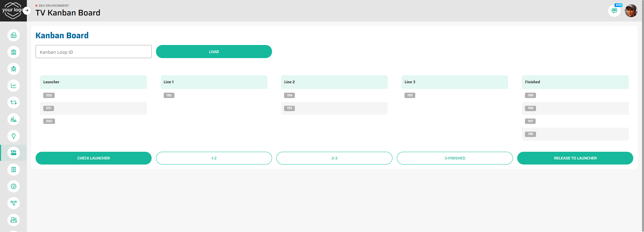
Task: Select card 193 in Line 2 column
Action: [x=289, y=108]
